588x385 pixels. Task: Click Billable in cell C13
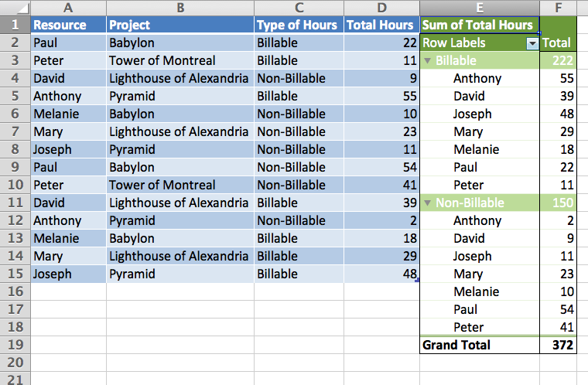pos(299,238)
